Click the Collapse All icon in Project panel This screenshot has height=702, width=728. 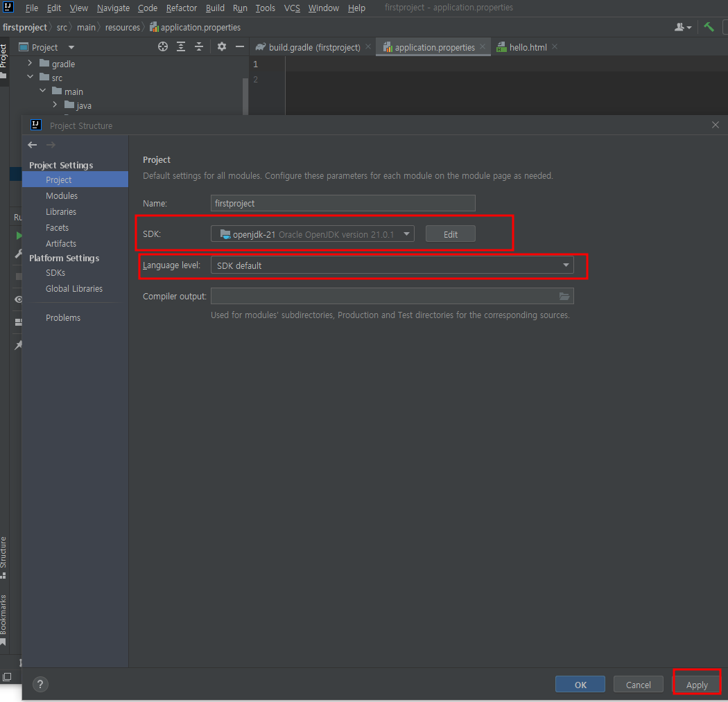point(199,46)
